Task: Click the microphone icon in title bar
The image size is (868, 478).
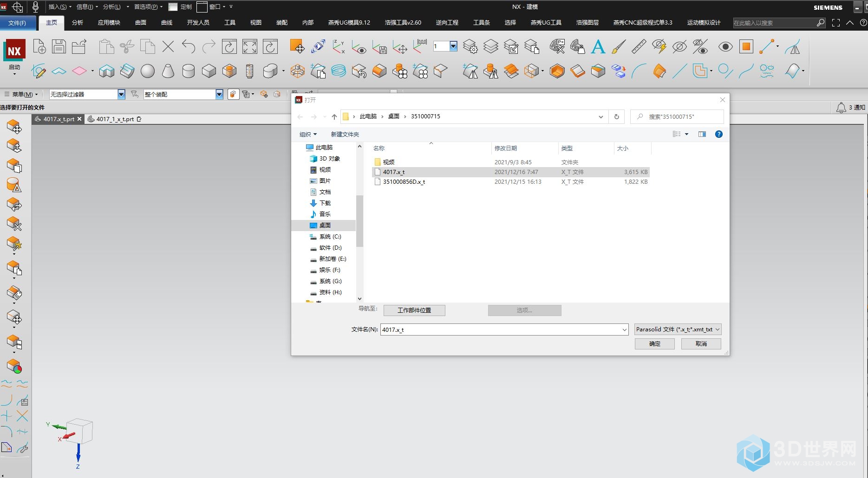Action: [35, 6]
